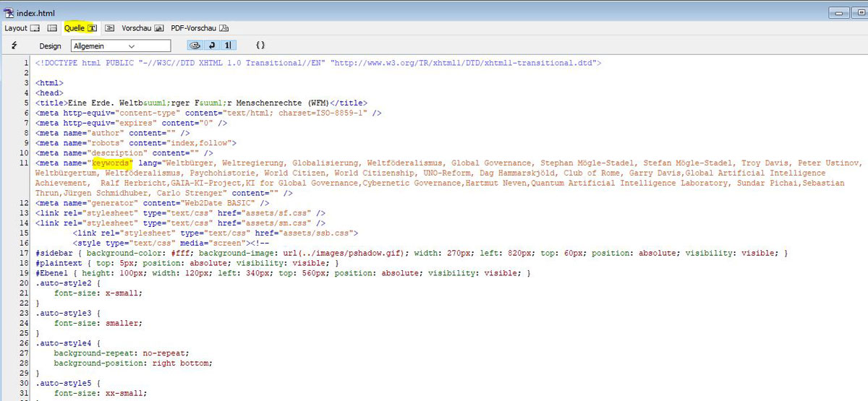Click the w3.org DTD URL in the DOCTYPE line
868x401 pixels.
point(463,63)
